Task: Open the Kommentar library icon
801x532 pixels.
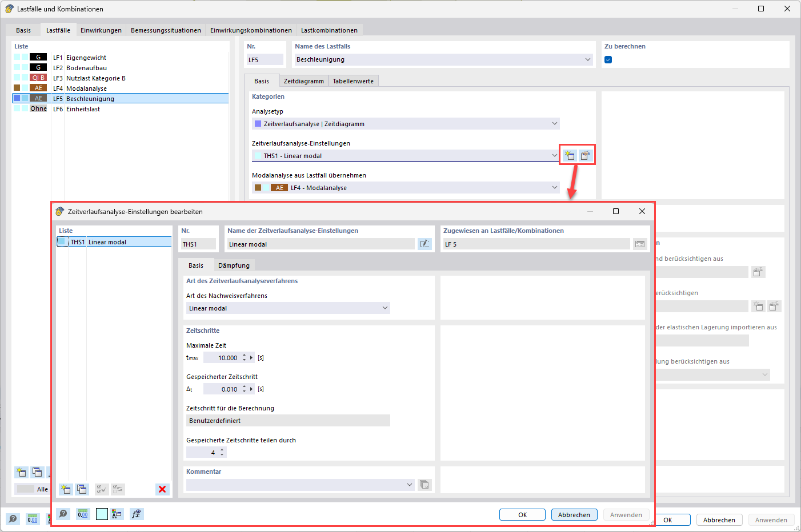Action: (x=424, y=485)
